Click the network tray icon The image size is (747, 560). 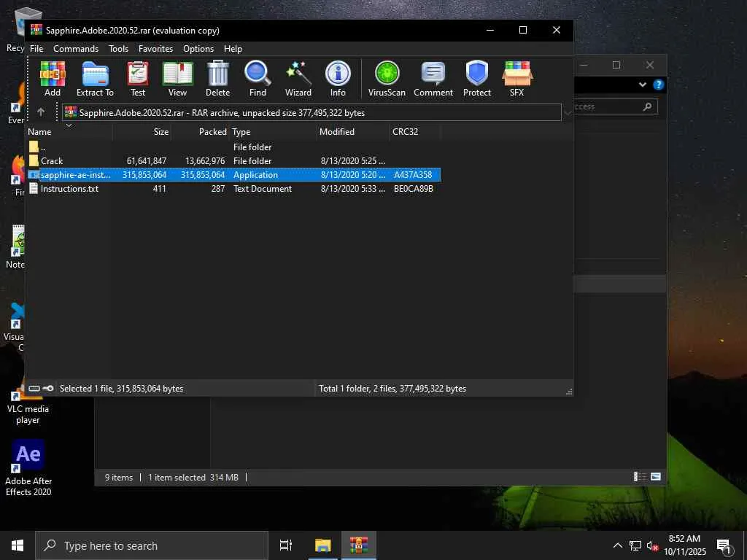[x=635, y=545]
